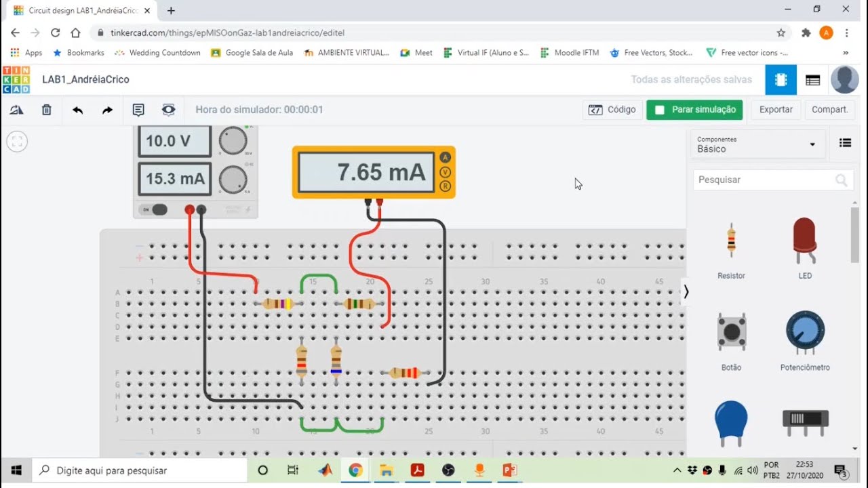The height and width of the screenshot is (488, 868).
Task: Open a new browser tab
Action: pos(171,10)
